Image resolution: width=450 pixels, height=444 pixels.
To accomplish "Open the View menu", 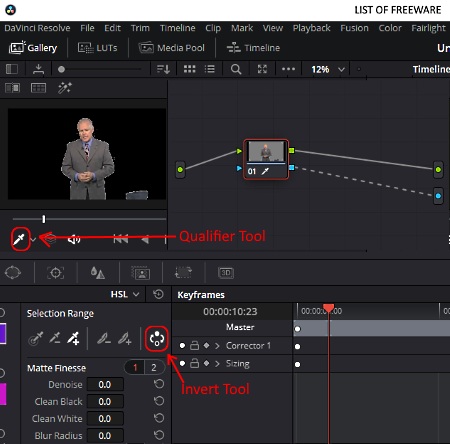I will click(x=273, y=28).
